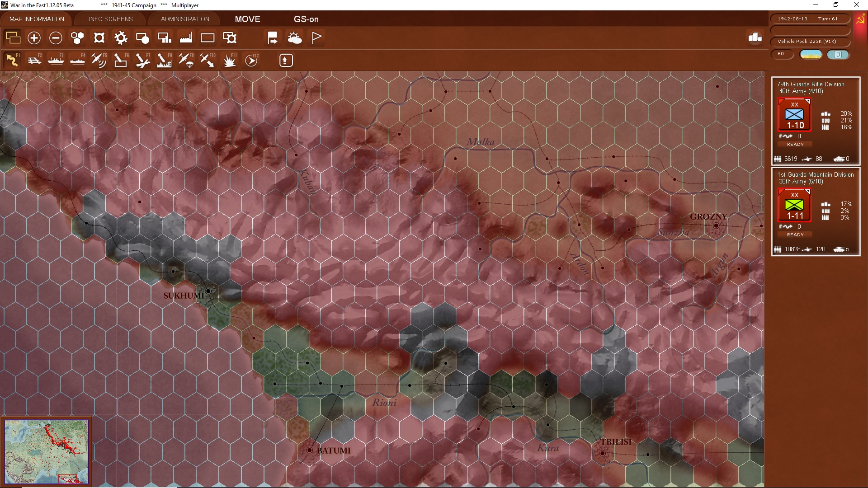Image resolution: width=868 pixels, height=488 pixels.
Task: Click the empty rectangle toolbar icon
Action: [208, 38]
